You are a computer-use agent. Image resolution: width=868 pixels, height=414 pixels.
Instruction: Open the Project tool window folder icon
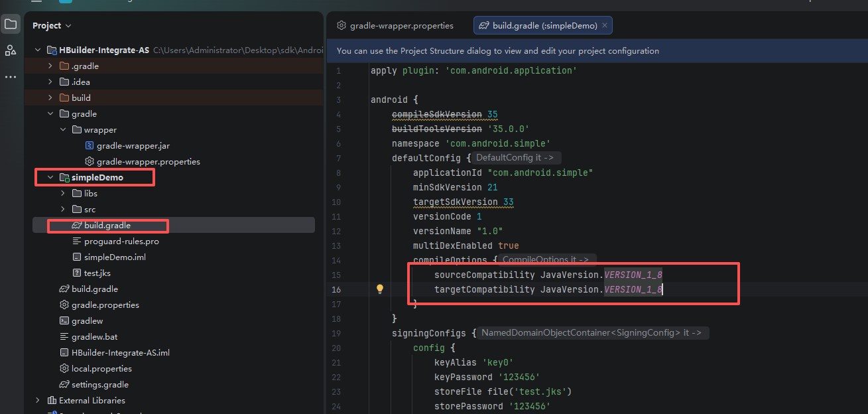click(11, 25)
